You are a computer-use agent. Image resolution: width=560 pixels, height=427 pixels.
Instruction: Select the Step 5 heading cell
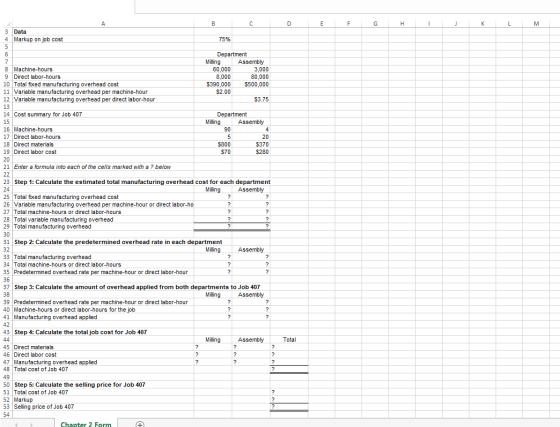click(x=103, y=385)
